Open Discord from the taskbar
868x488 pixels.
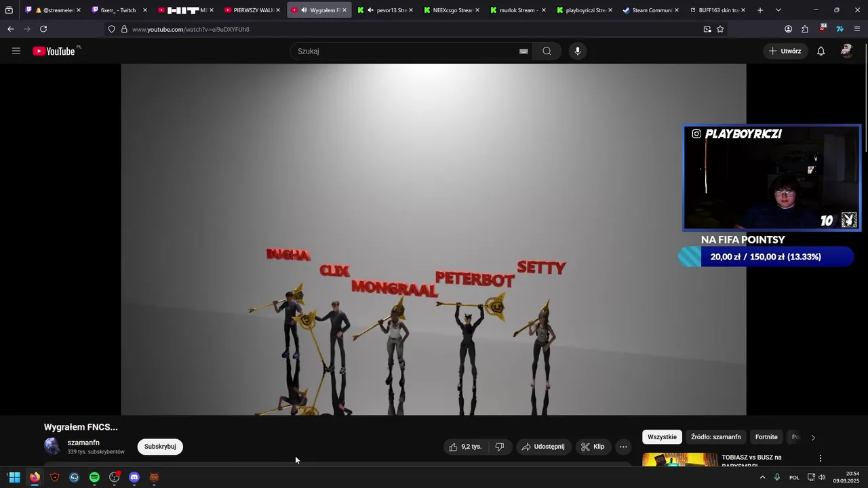pos(134,477)
